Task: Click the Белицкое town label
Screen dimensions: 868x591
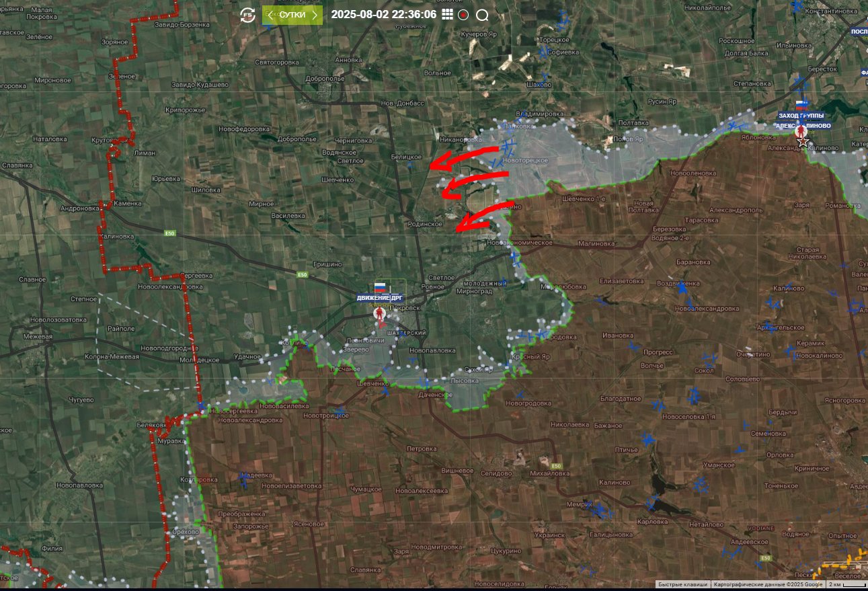Action: [x=405, y=156]
